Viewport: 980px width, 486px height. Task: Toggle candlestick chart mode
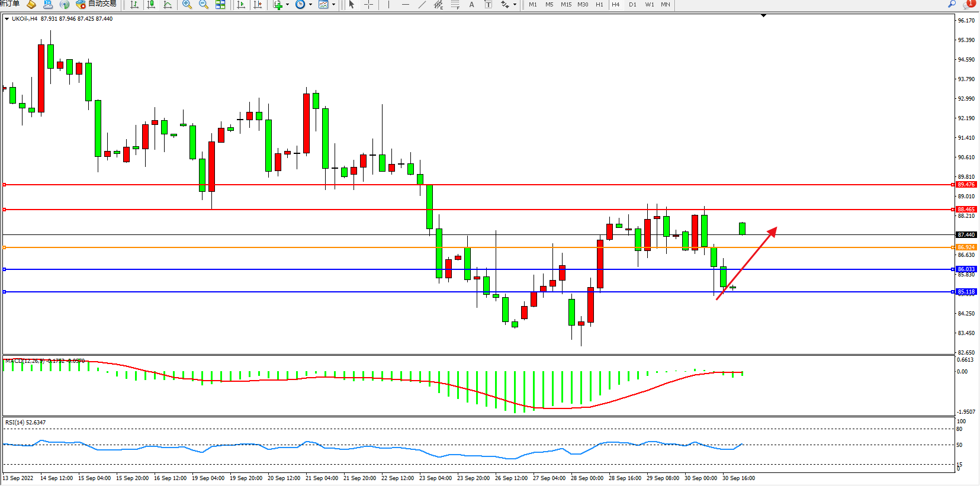click(x=151, y=5)
